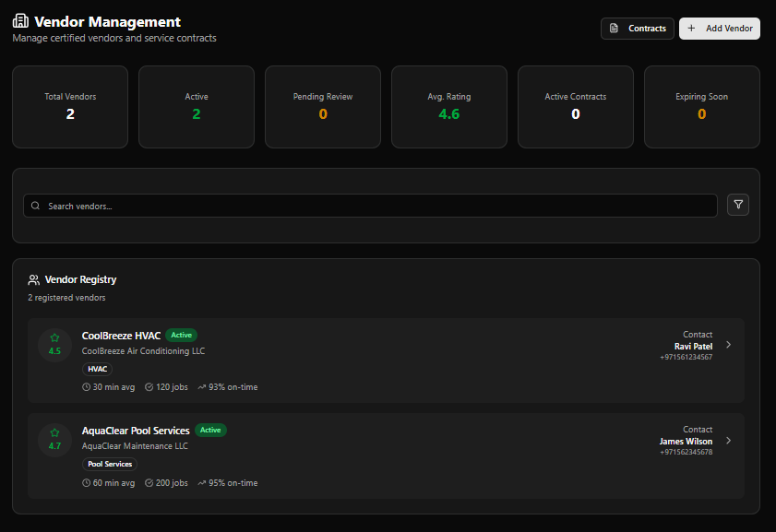Image resolution: width=776 pixels, height=532 pixels.
Task: Focus the Search vendors field
Action: click(370, 206)
